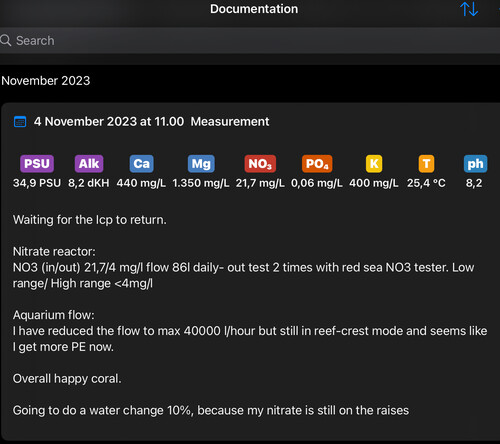Focus the Search input field
Screen dimensions: 500x444
[x=250, y=40]
